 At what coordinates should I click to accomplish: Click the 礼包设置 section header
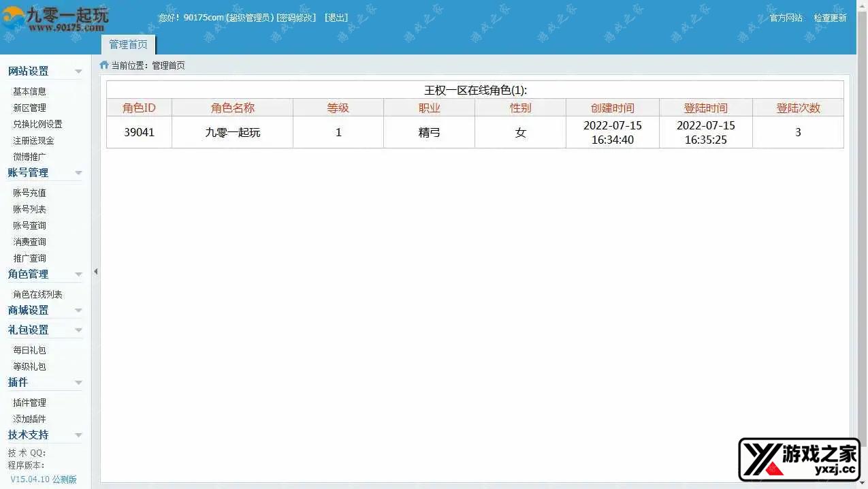coord(29,330)
